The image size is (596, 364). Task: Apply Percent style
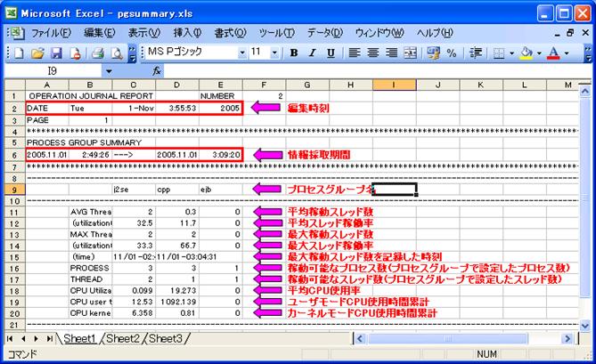[452, 53]
